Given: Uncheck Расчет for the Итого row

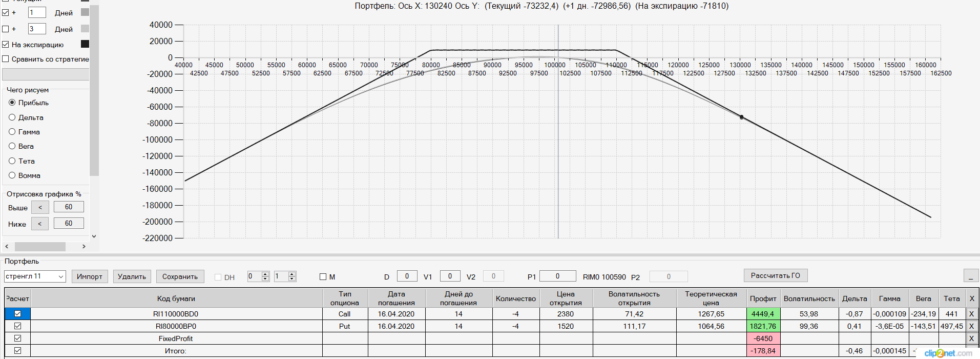Looking at the screenshot, I should click(18, 351).
